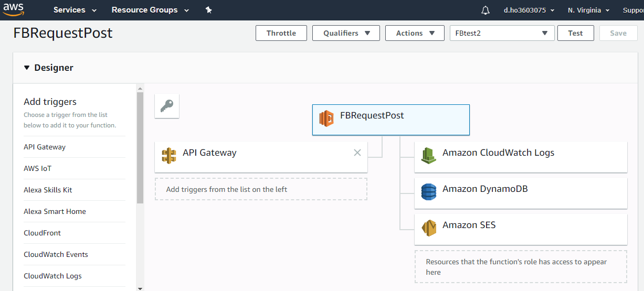Click the FBRequestPost page title

click(63, 33)
